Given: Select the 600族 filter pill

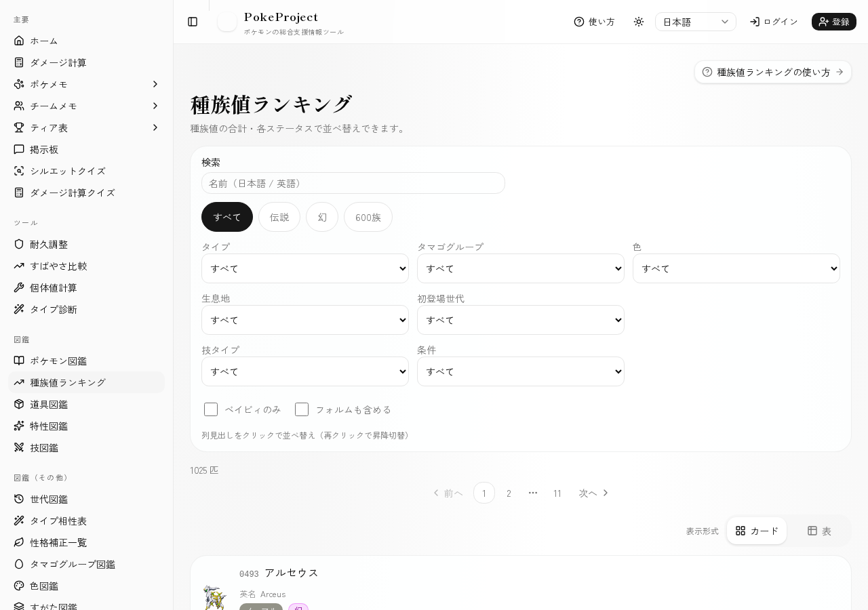Looking at the screenshot, I should pos(368,217).
